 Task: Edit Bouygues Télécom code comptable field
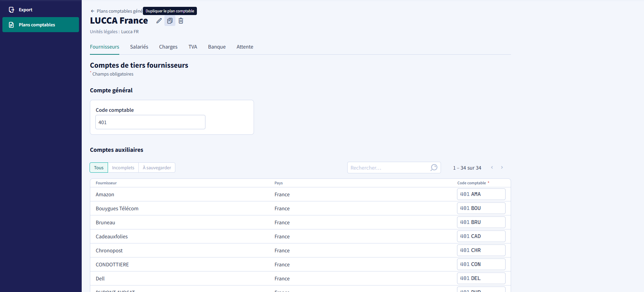(x=481, y=208)
